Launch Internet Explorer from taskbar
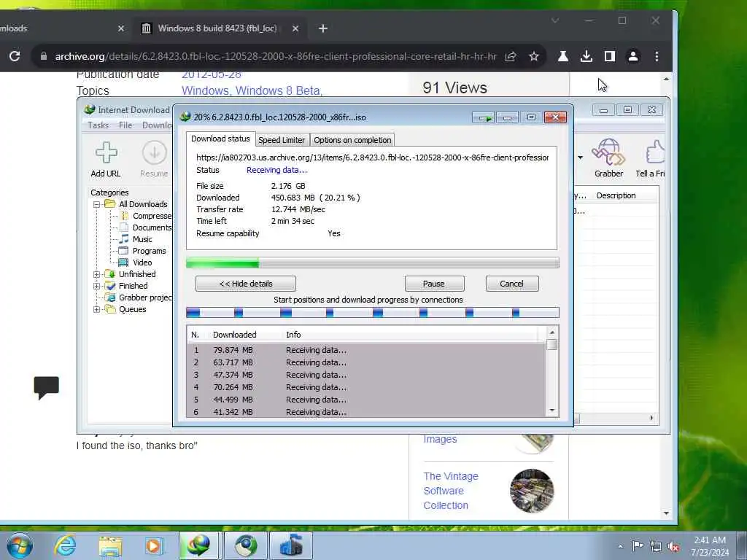Viewport: 747px width, 560px height. coord(65,545)
